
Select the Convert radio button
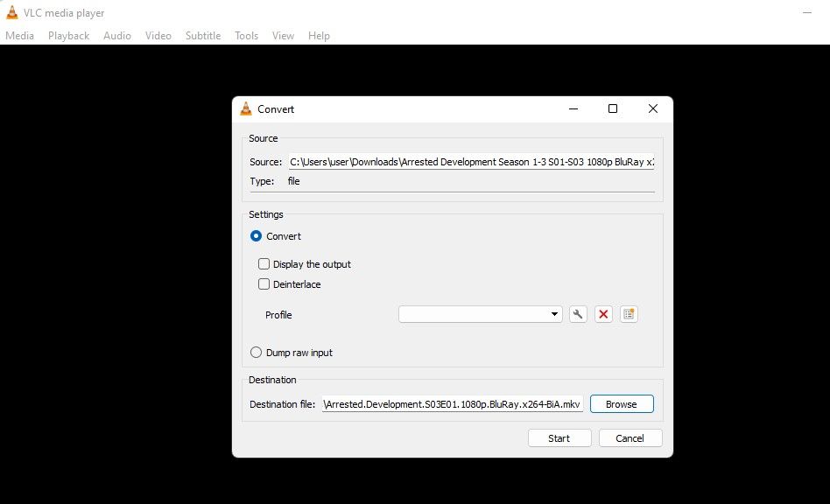(x=255, y=235)
